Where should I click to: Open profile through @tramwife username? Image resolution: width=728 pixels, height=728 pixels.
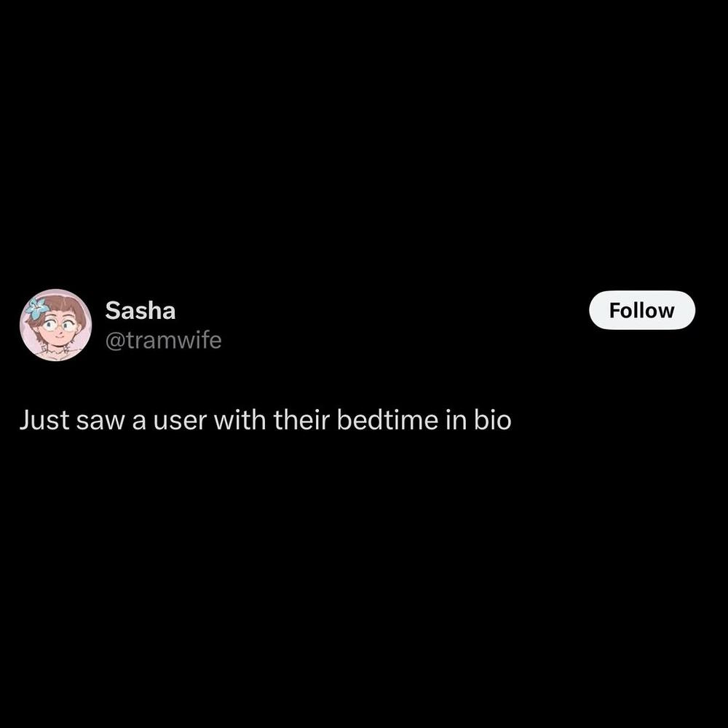tap(163, 340)
